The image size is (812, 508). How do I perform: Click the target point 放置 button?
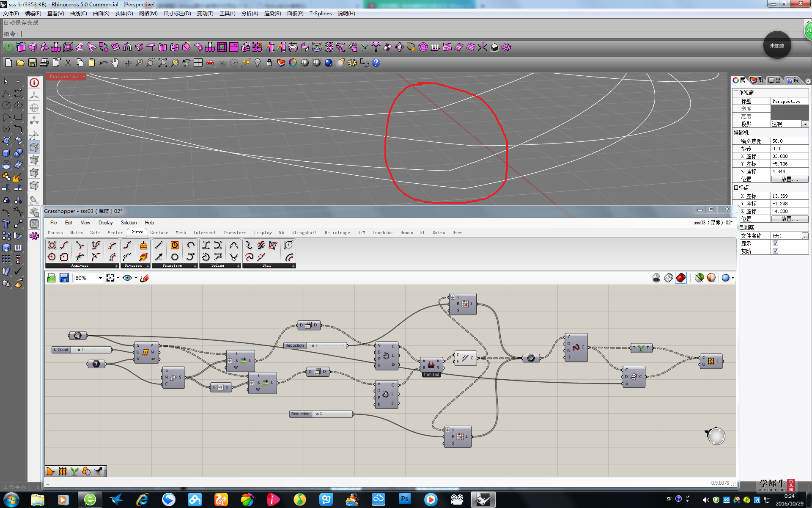(x=789, y=219)
